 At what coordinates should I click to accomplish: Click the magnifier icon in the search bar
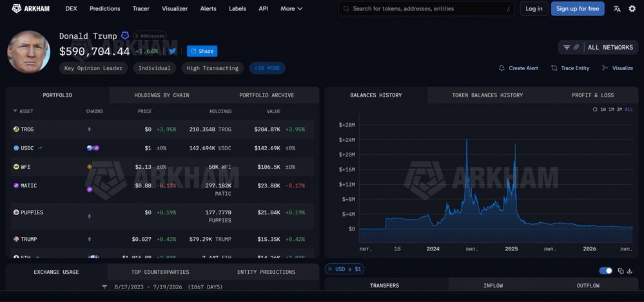click(x=347, y=8)
